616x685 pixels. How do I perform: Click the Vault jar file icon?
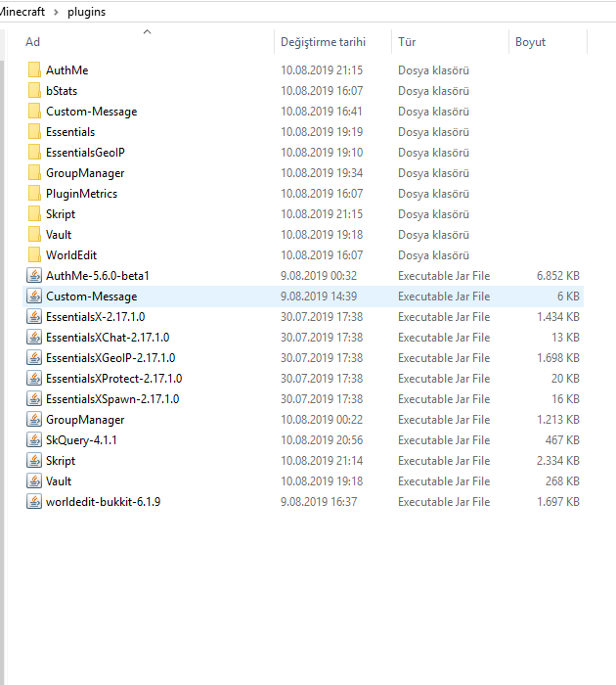point(34,480)
